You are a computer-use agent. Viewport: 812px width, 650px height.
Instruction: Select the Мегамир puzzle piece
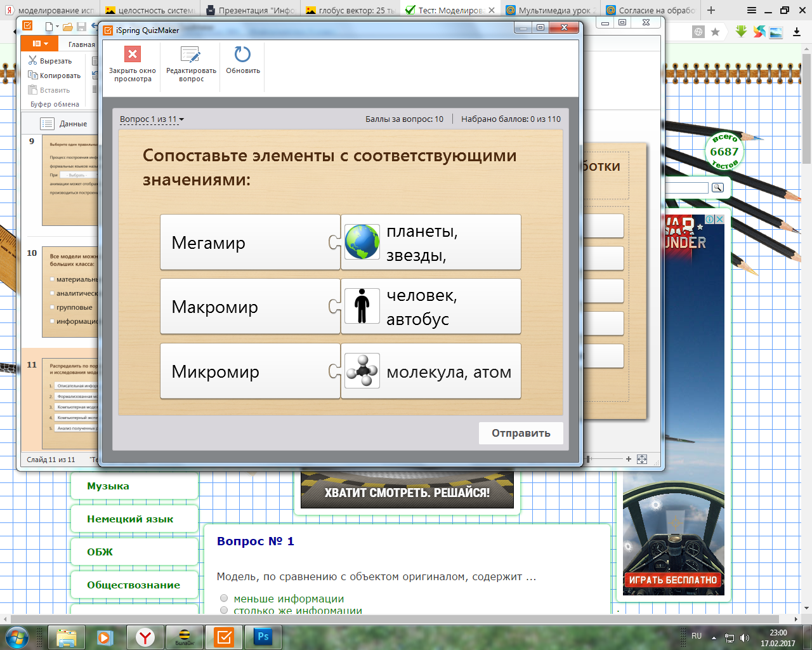tap(250, 242)
